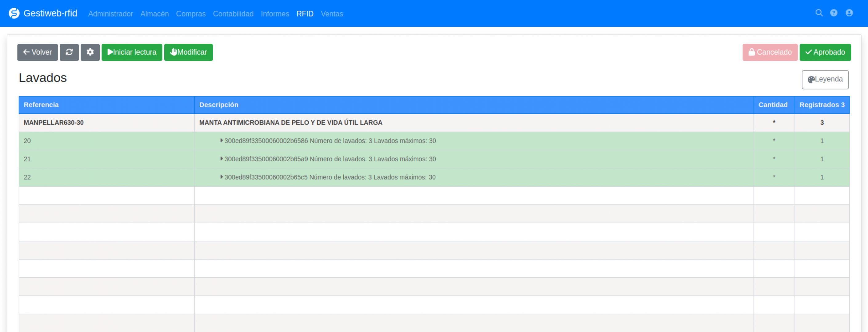The image size is (868, 332).
Task: Click the Cancelado button
Action: coord(770,52)
